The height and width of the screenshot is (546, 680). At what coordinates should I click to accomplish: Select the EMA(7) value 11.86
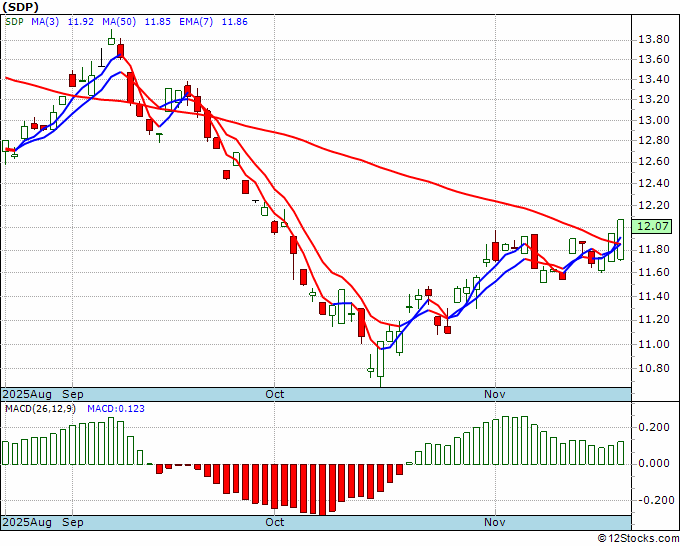235,21
